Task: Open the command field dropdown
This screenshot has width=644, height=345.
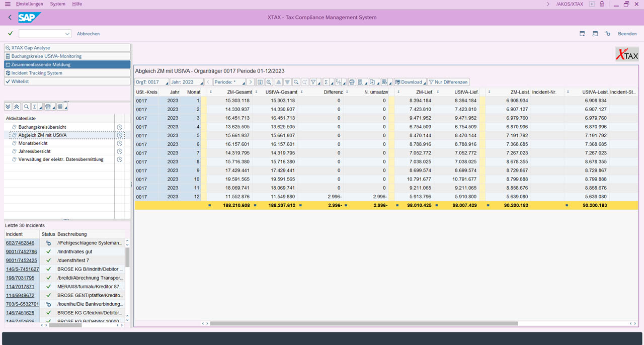Action: (67, 34)
